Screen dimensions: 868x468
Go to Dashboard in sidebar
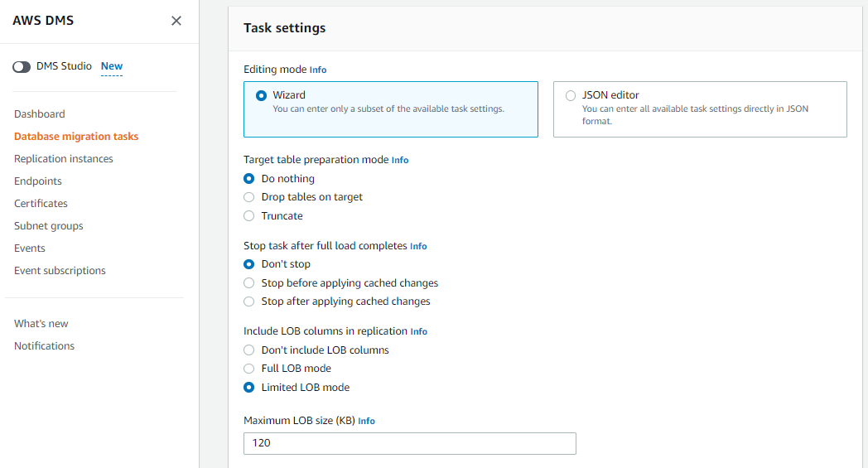tap(39, 114)
